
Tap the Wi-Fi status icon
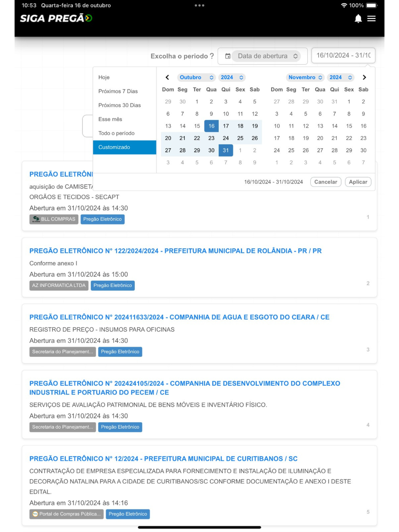coord(344,5)
